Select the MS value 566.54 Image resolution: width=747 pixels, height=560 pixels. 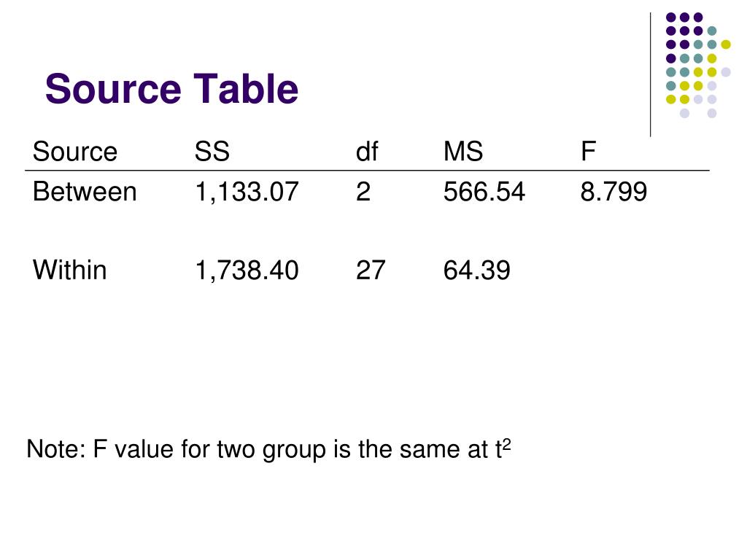click(x=484, y=192)
